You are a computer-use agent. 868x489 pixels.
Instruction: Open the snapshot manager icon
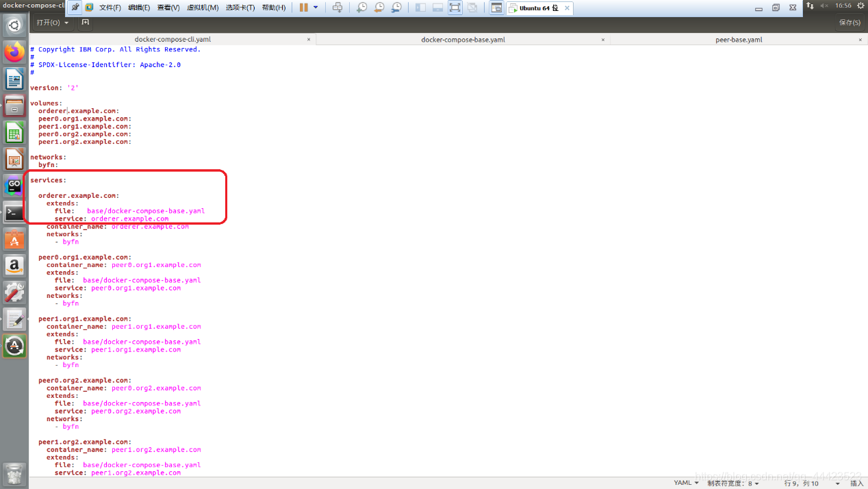[x=397, y=8]
